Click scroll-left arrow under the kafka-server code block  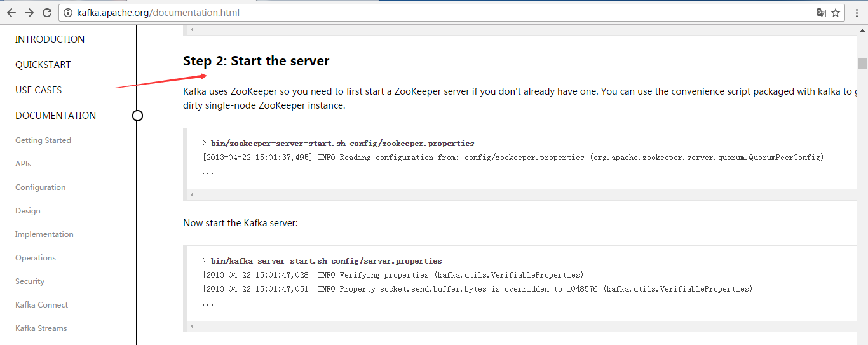192,326
